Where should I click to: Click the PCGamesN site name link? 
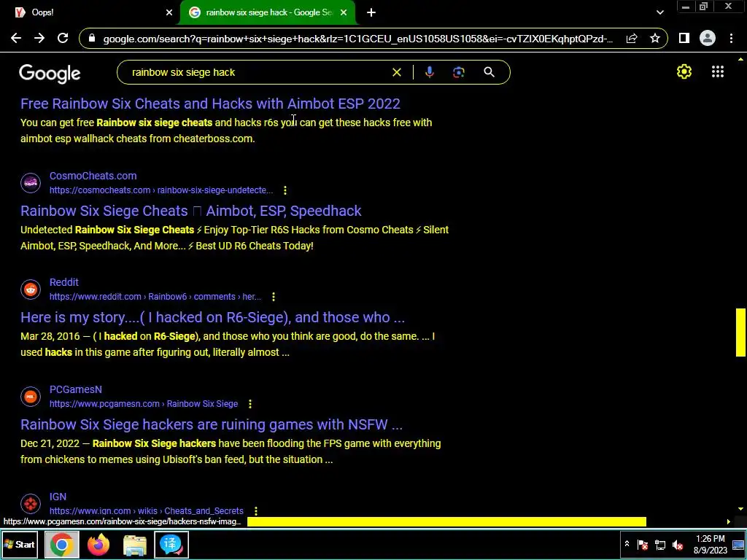(76, 389)
